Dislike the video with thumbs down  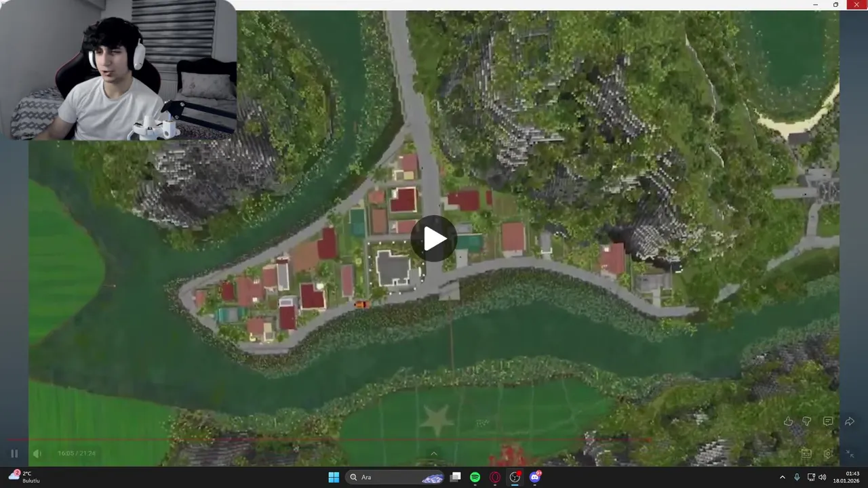(807, 422)
